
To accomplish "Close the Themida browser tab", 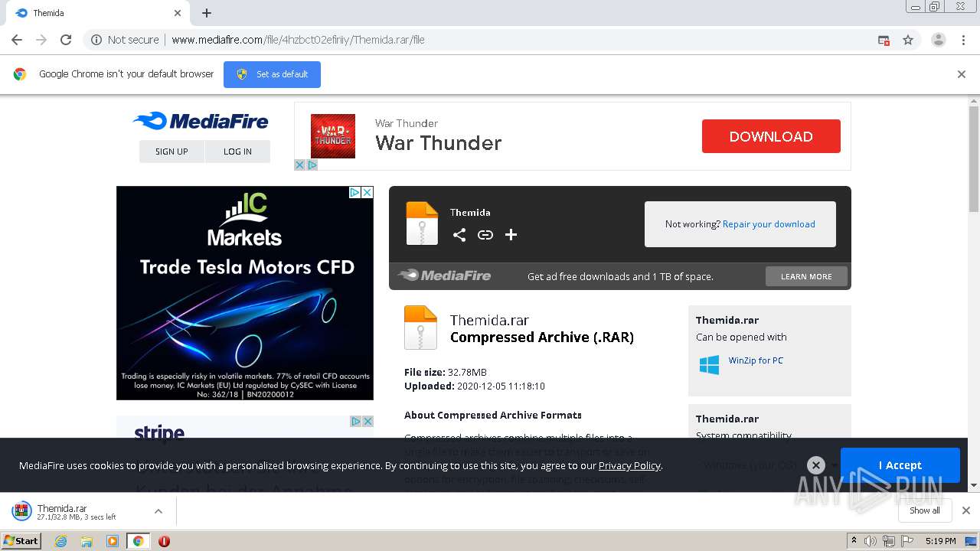I will pos(178,13).
